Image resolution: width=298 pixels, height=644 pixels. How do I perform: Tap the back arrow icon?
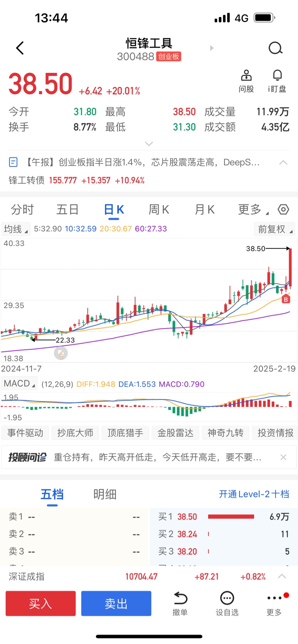[20, 48]
